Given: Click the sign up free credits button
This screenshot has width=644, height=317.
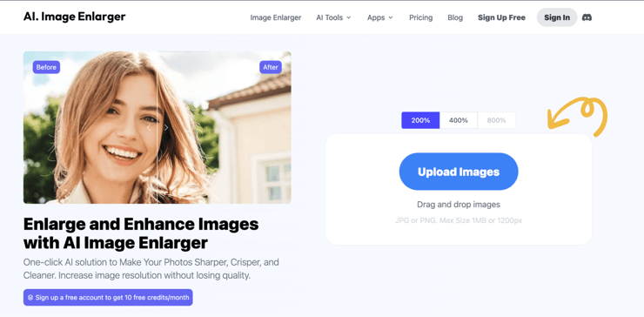Looking at the screenshot, I should [108, 297].
